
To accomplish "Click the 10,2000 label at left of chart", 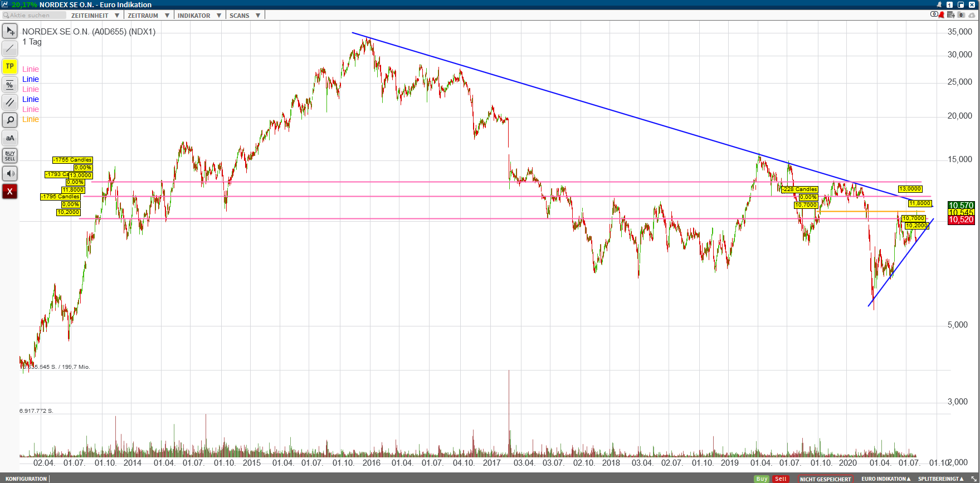I will 69,212.
